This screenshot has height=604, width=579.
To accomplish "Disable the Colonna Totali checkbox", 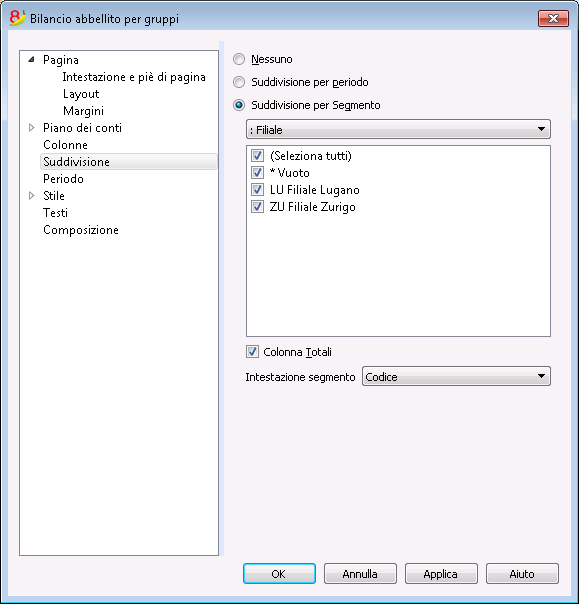I will pyautogui.click(x=252, y=352).
